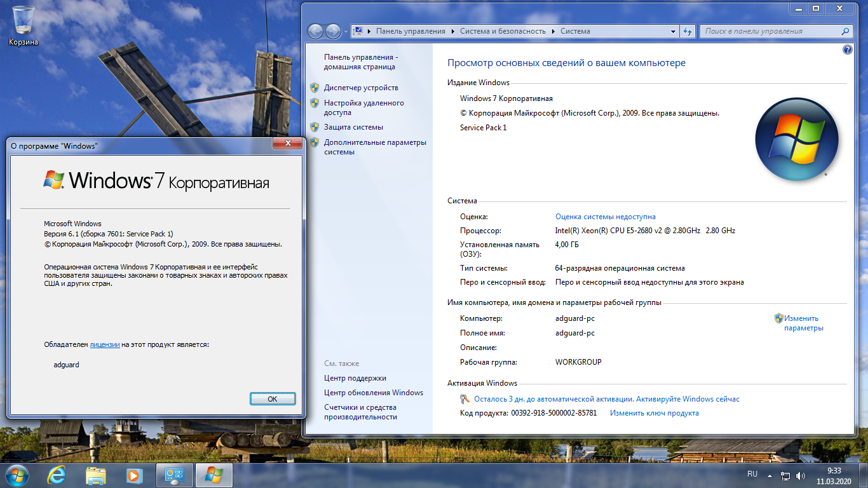Open the Start menu orb

(16, 475)
